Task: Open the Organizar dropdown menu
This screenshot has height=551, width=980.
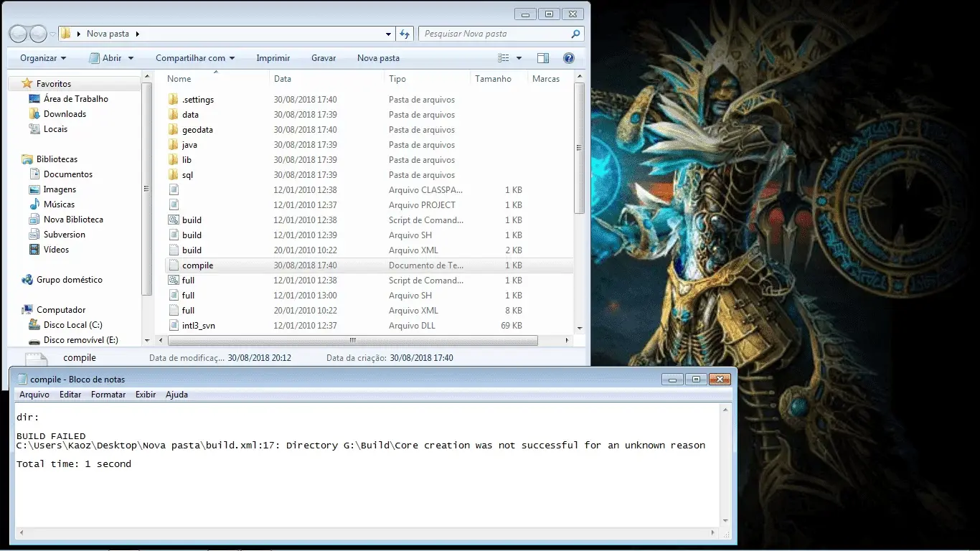Action: coord(43,58)
